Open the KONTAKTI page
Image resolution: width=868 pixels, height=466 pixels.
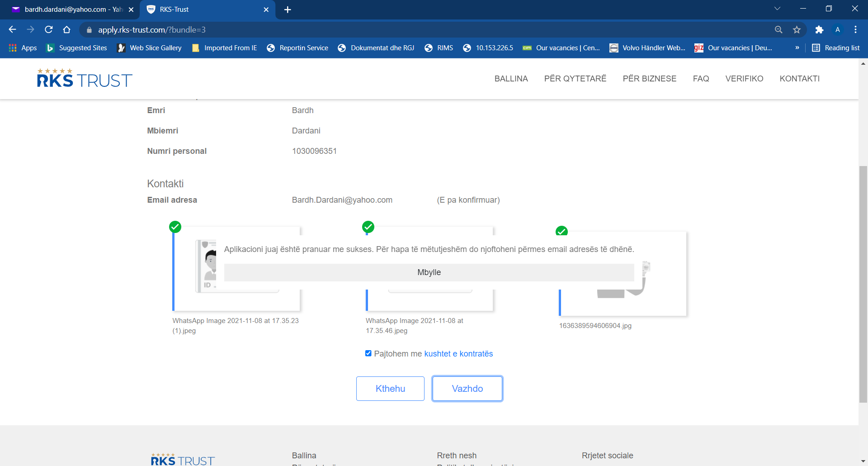[x=799, y=79]
